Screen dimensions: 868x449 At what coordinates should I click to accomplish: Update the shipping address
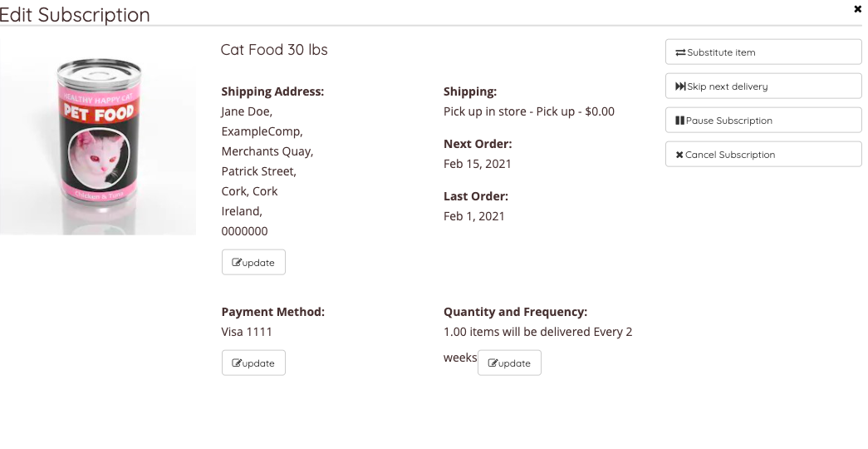pyautogui.click(x=253, y=263)
